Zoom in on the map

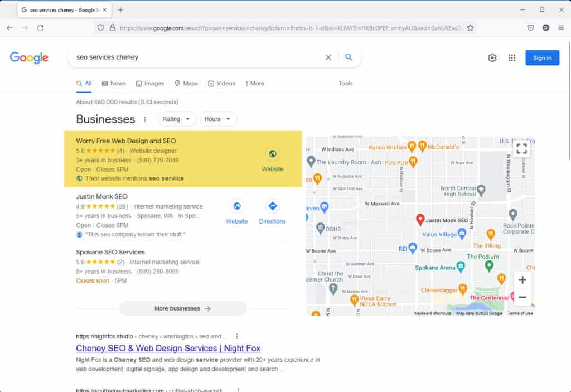[x=522, y=280]
